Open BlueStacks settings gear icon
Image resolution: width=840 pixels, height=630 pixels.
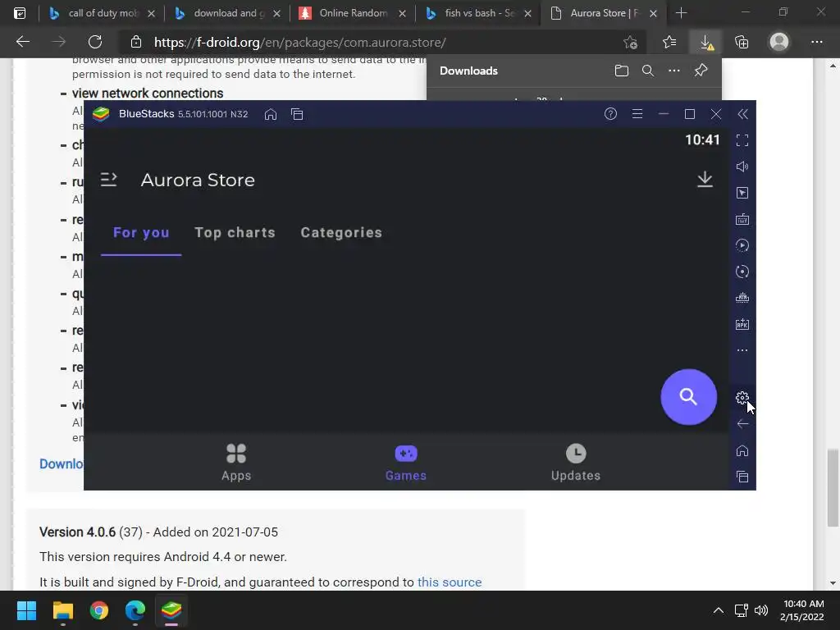tap(742, 398)
